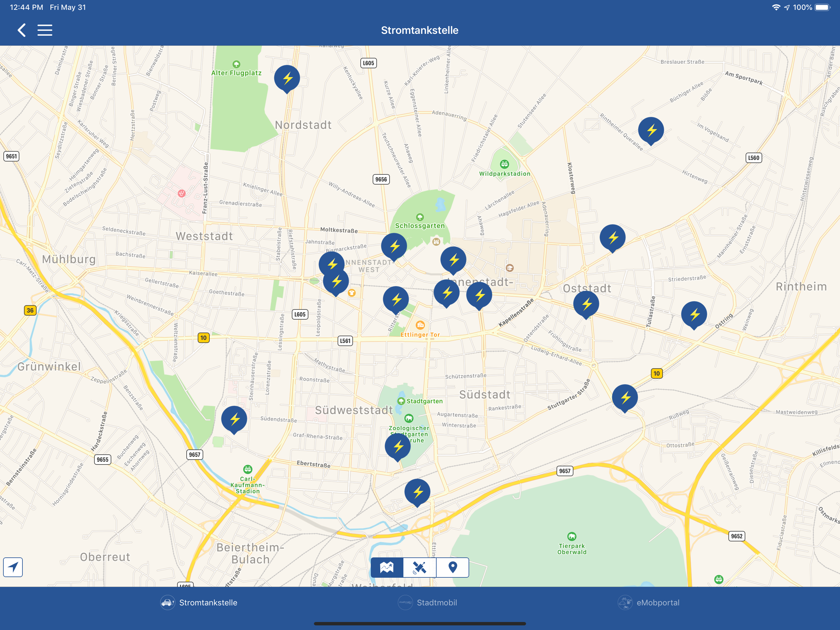Viewport: 840px width, 630px height.
Task: Select charging pin near Ostring
Action: tap(694, 315)
